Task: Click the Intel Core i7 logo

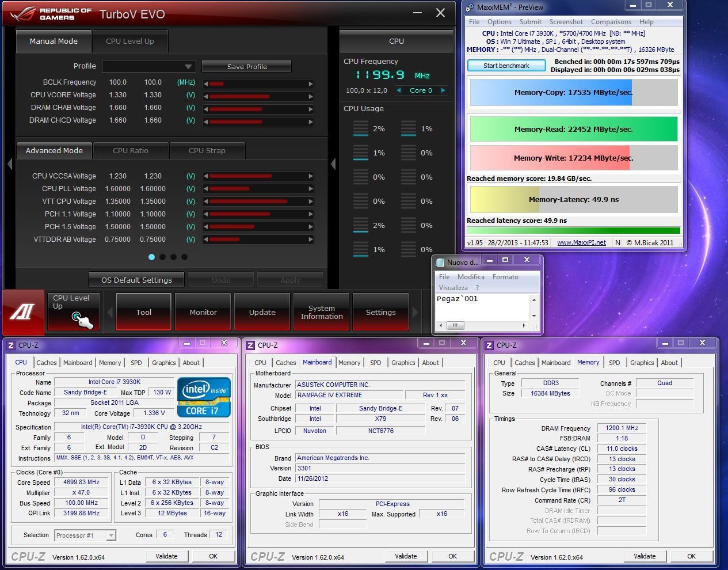Action: (204, 397)
